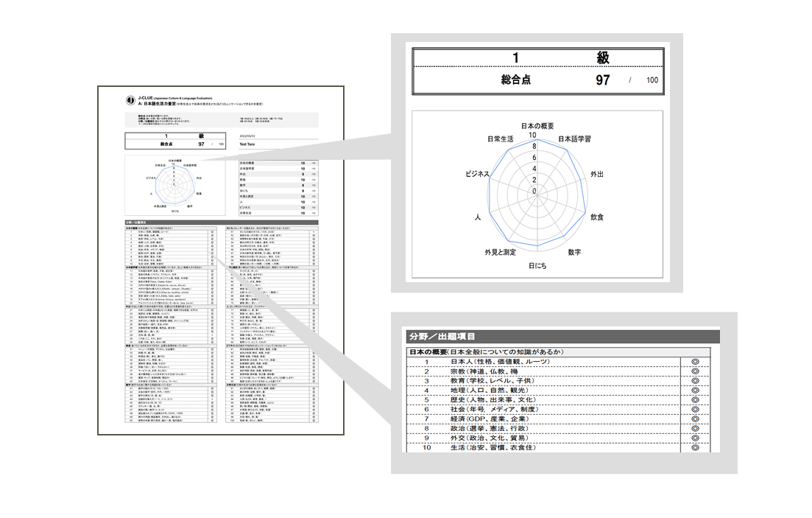Viewport: 812px width, 518px height.
Task: Click the 飲食 label on radar chart
Action: (597, 217)
